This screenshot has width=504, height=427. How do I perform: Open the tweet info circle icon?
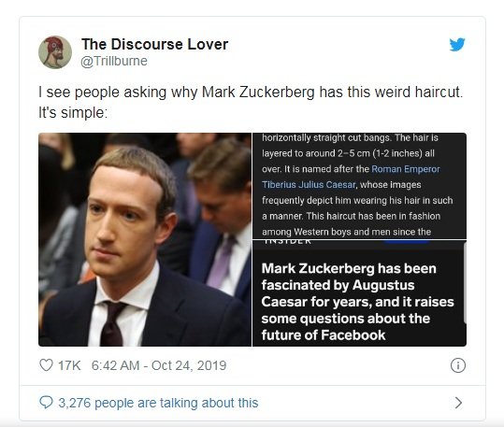(x=458, y=365)
